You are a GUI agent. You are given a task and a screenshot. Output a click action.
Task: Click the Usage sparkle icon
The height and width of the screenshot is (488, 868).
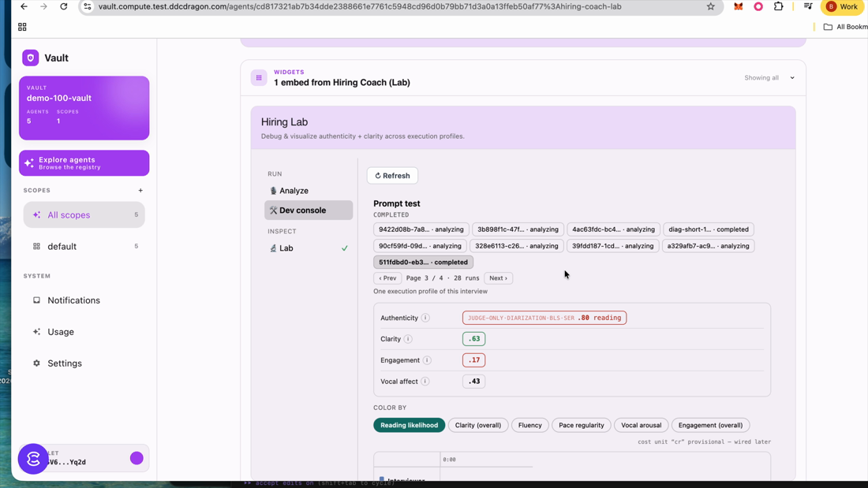click(x=36, y=332)
